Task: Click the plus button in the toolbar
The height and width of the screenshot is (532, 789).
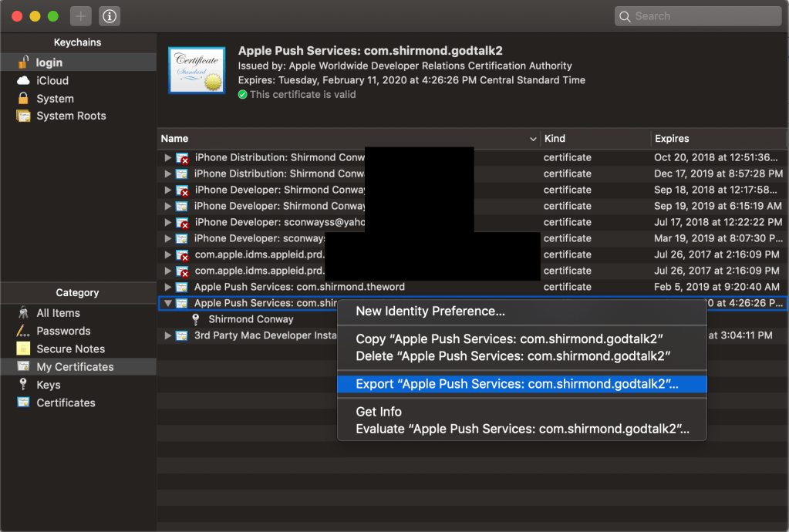Action: 80,15
